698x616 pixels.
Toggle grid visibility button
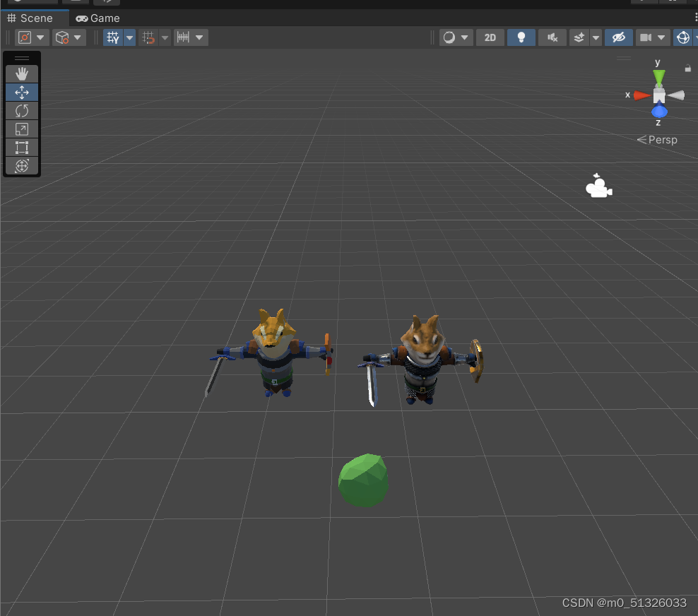[x=113, y=37]
